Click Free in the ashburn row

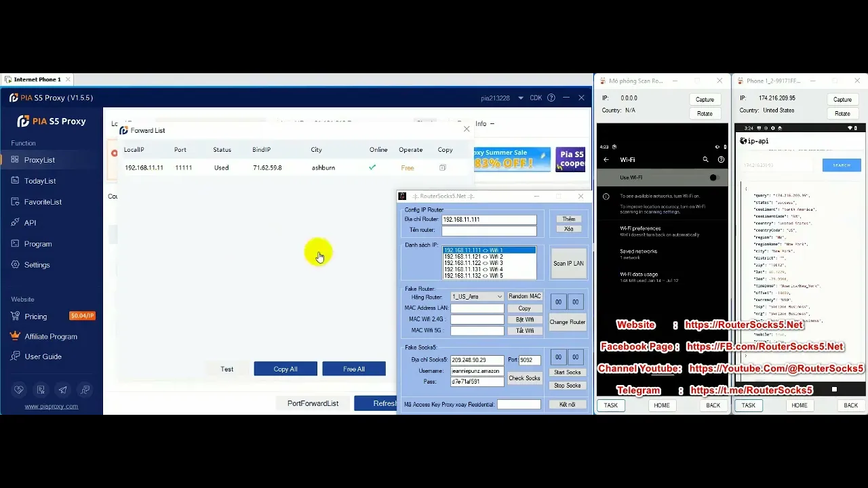point(408,168)
